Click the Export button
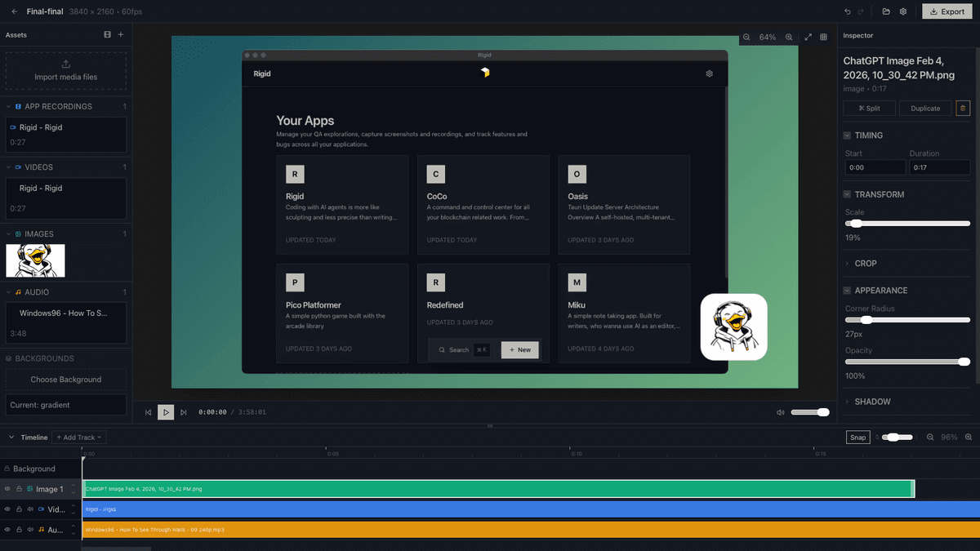 947,11
